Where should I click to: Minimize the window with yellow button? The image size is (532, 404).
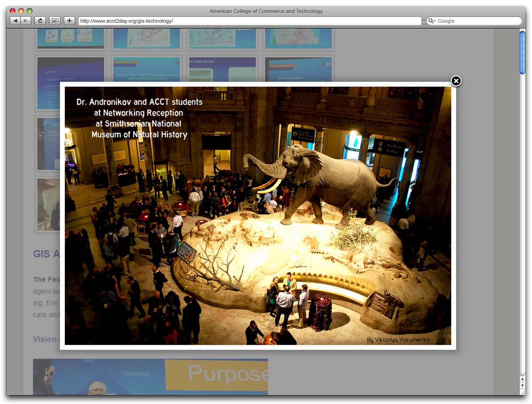tap(21, 11)
